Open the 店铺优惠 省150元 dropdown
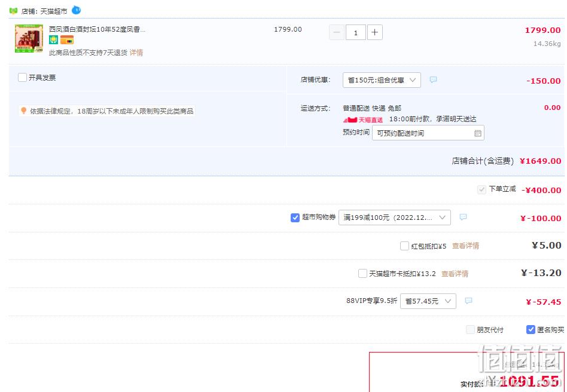 point(382,80)
